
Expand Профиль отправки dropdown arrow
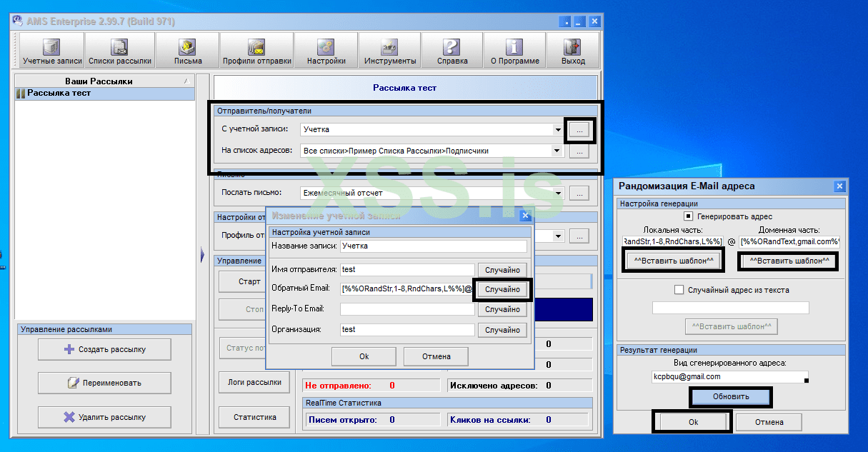(557, 236)
